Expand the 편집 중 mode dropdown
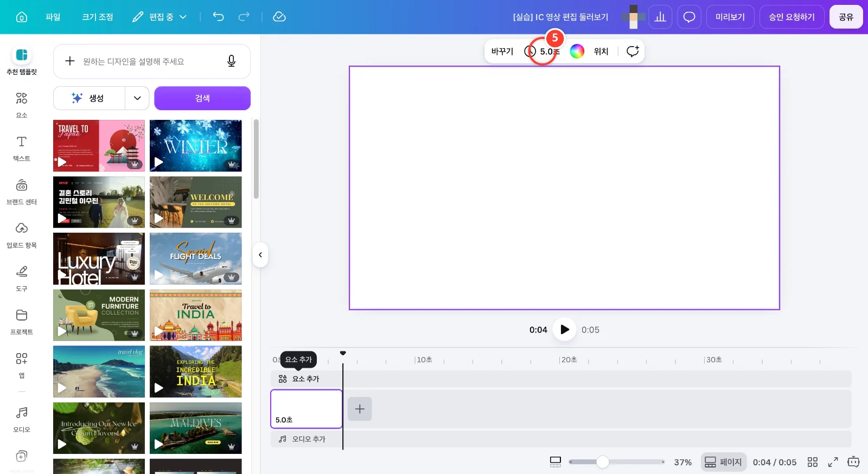Image resolution: width=868 pixels, height=474 pixels. click(159, 17)
